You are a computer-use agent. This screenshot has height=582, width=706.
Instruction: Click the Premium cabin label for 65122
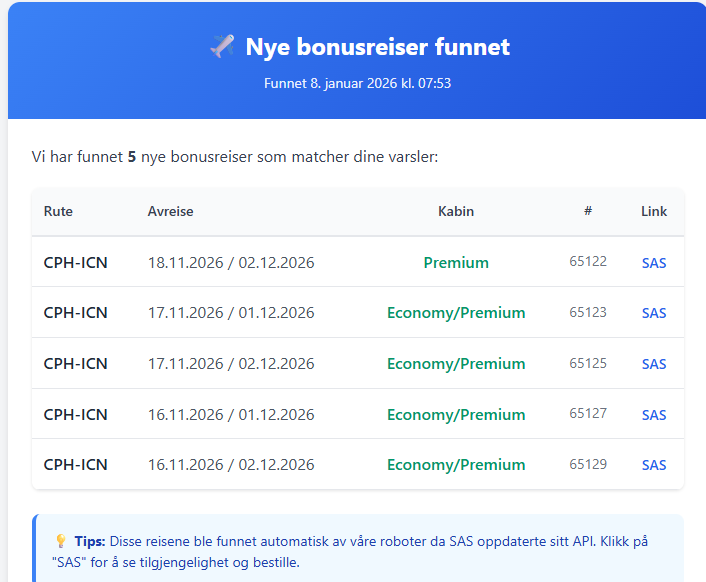point(456,263)
